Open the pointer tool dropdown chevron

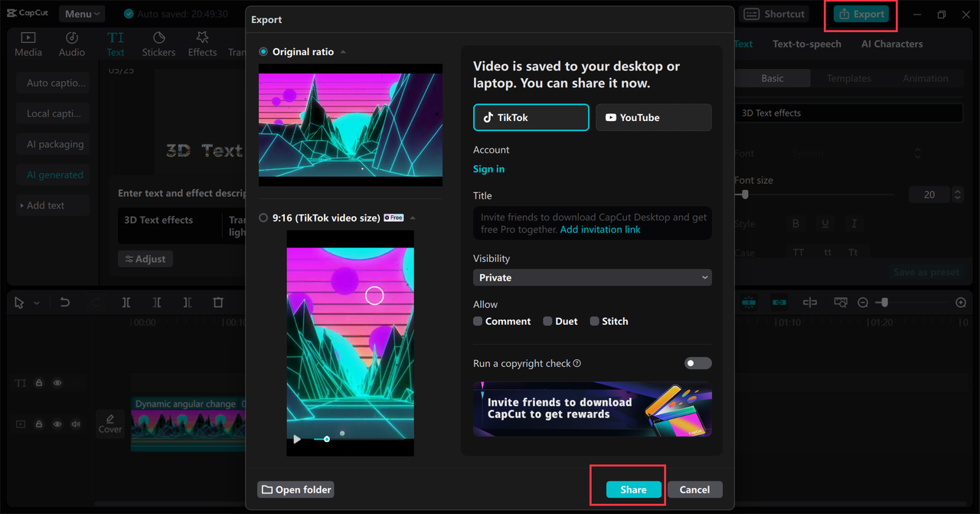(x=36, y=303)
